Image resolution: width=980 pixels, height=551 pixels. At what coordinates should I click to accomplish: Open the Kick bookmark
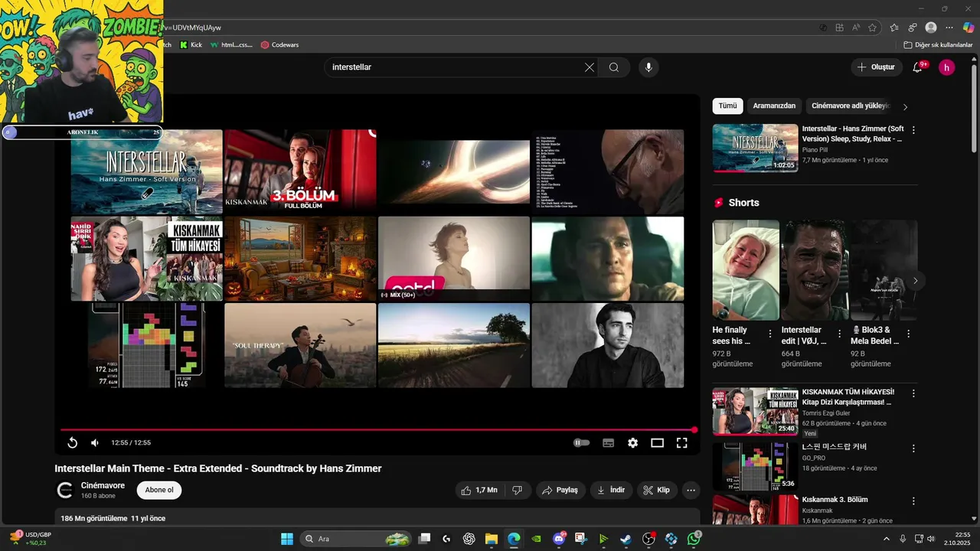tap(191, 44)
